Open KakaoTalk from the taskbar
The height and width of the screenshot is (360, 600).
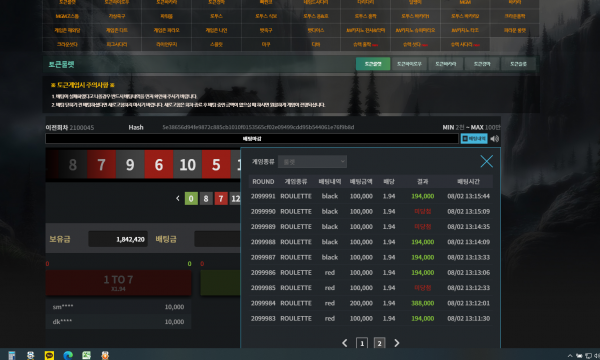pos(49,355)
